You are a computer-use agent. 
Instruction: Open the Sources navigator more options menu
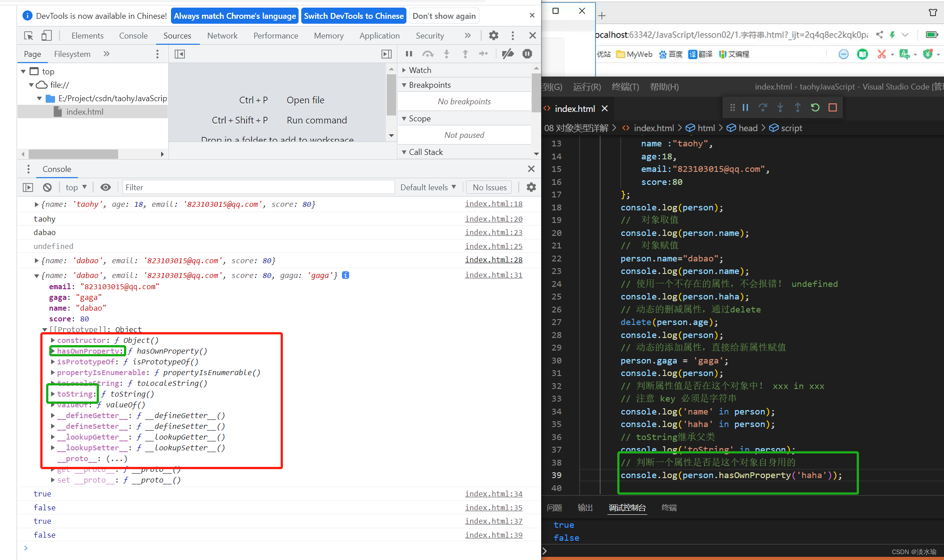(x=157, y=54)
